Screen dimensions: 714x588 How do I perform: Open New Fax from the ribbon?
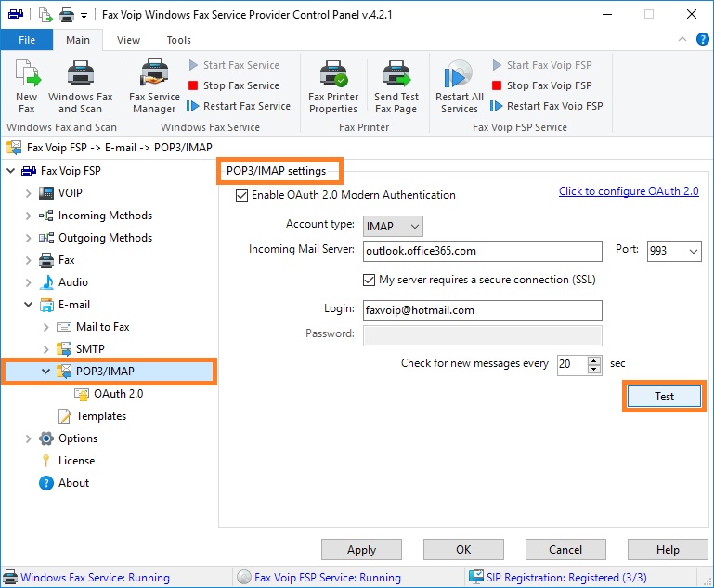tap(27, 86)
